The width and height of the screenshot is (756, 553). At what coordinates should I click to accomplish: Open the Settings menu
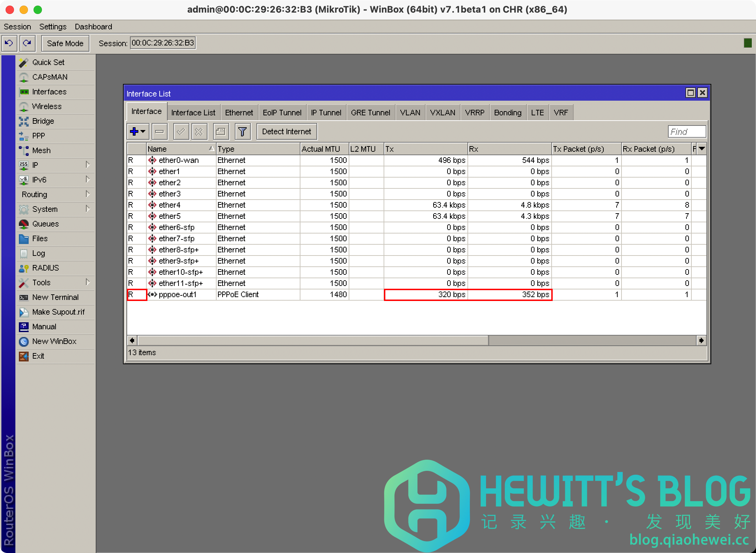[53, 27]
